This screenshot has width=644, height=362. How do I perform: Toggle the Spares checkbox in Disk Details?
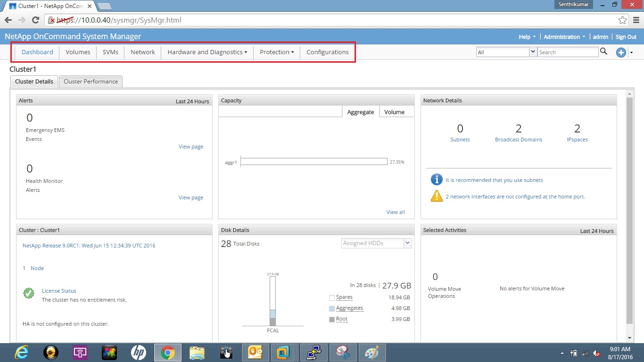point(331,297)
